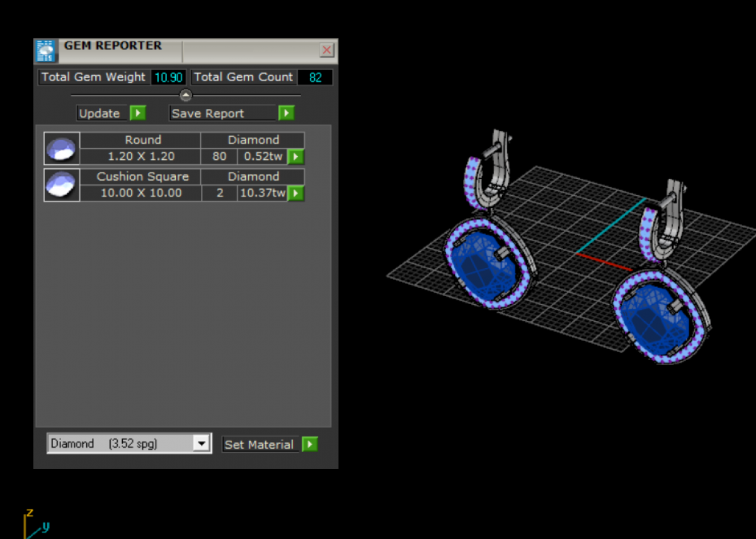This screenshot has height=539, width=756.
Task: Click the Set Material button
Action: pos(260,445)
